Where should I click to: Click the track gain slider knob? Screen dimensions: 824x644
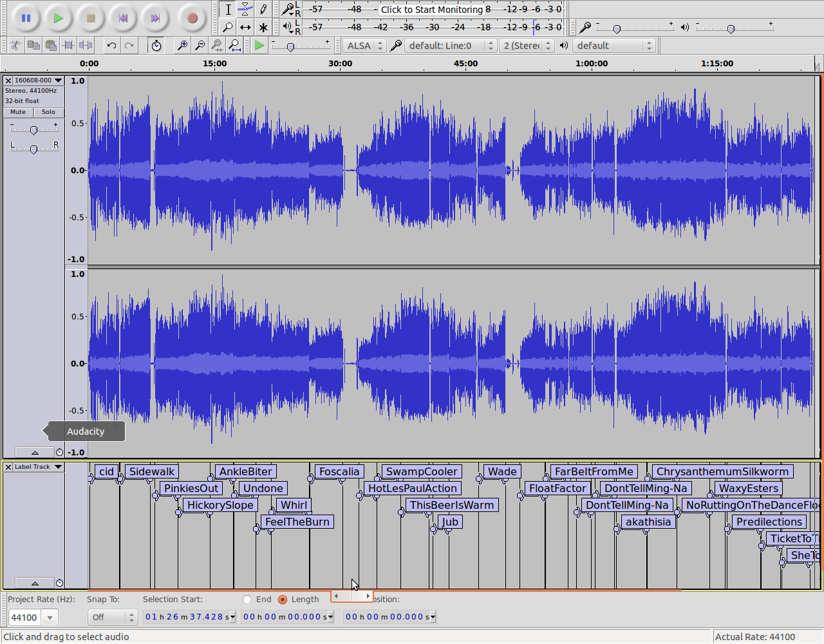[x=33, y=130]
